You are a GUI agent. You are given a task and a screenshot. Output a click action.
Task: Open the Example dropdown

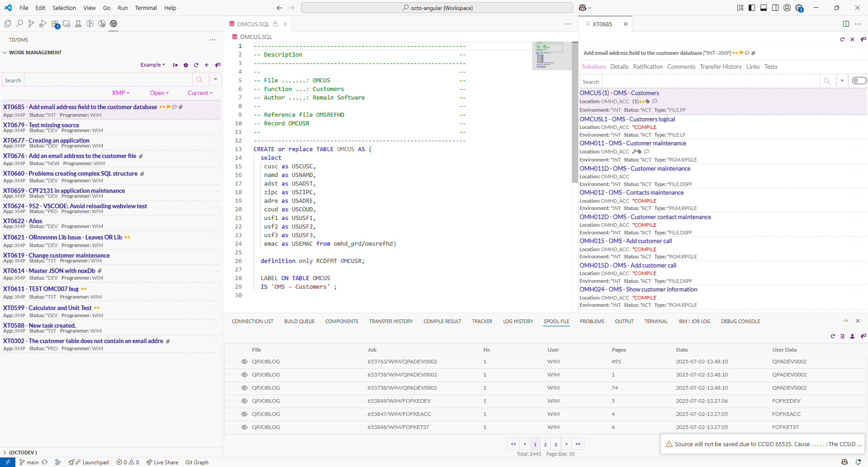pos(153,65)
